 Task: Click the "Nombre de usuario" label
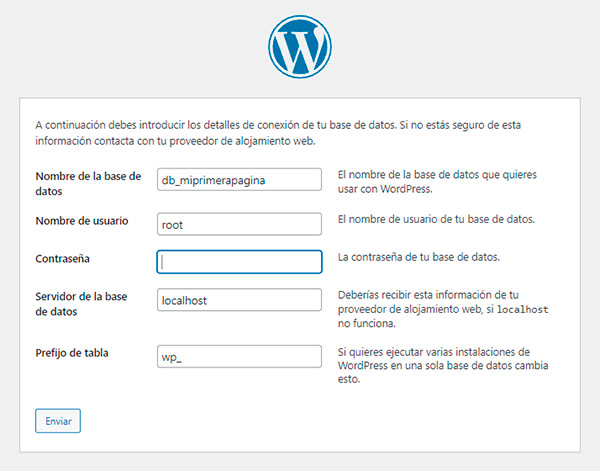coord(84,220)
